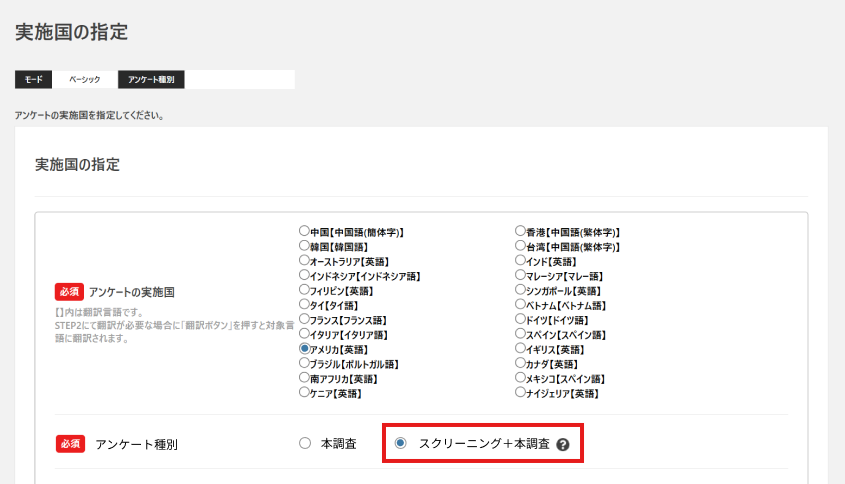Image resolution: width=845 pixels, height=484 pixels.
Task: Select ケニア【英語】 radio button
Action: click(304, 393)
